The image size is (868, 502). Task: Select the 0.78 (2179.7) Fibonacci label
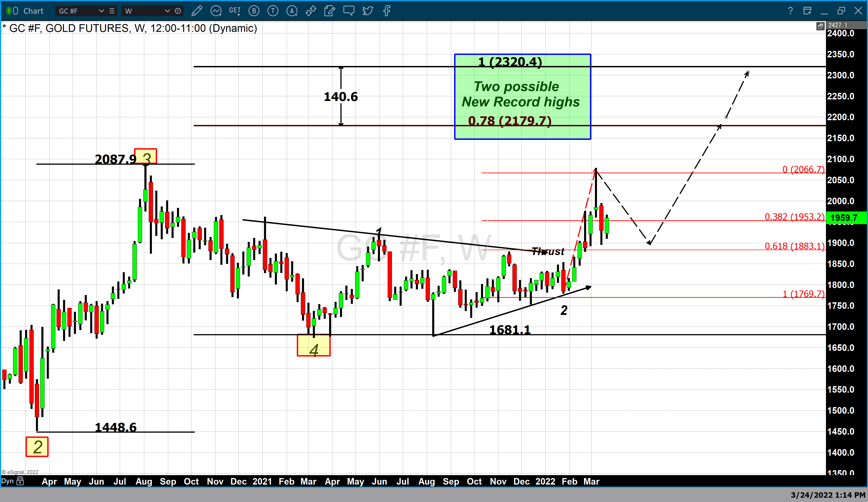tap(510, 121)
